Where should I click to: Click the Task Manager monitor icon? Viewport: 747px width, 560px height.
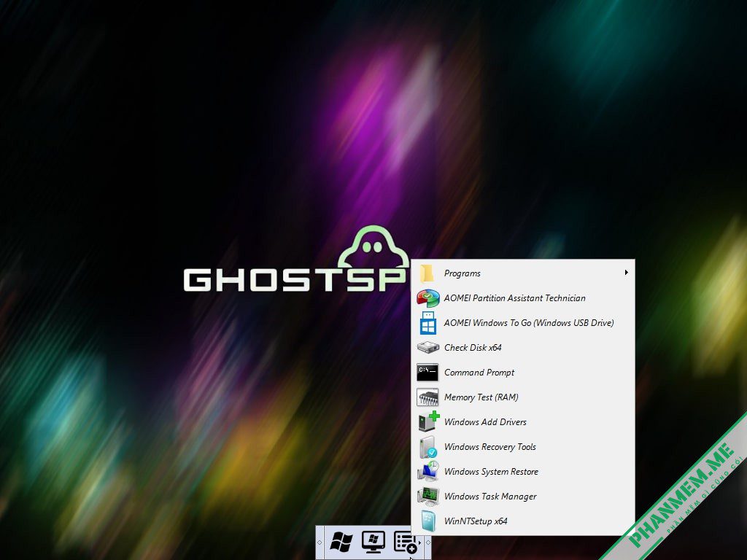coord(427,496)
